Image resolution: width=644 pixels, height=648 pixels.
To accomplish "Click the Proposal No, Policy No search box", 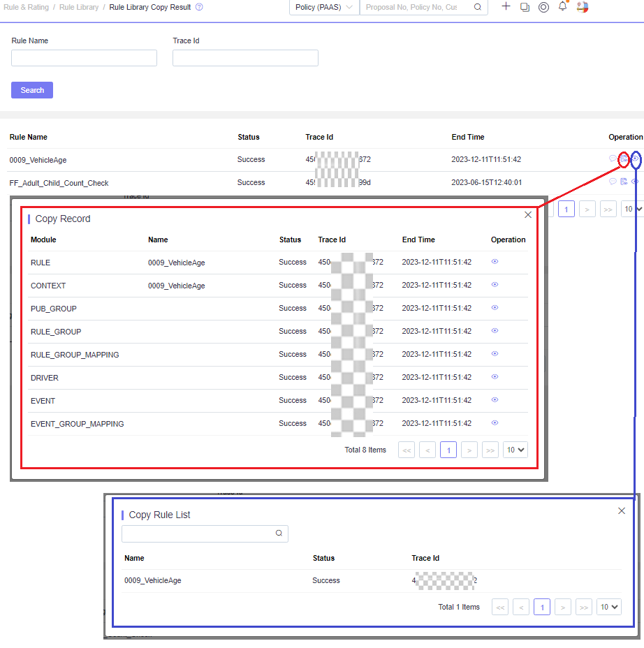I will pos(424,7).
